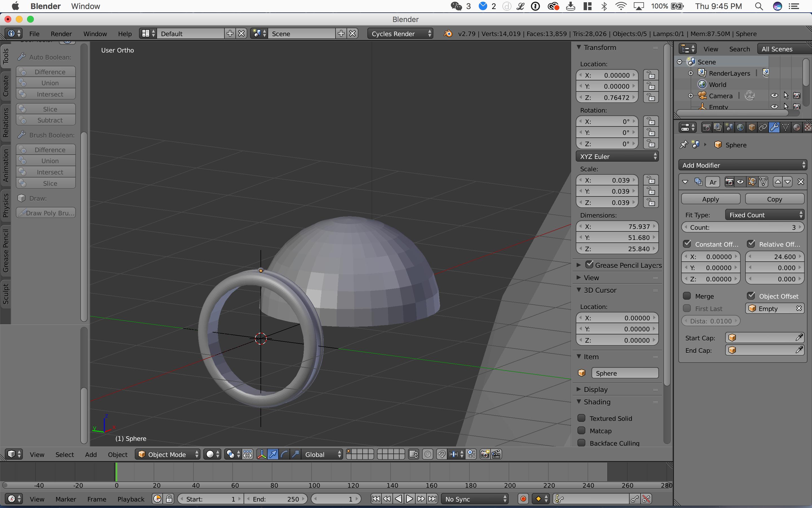Switch to the Create tool shelf tab

(6, 86)
